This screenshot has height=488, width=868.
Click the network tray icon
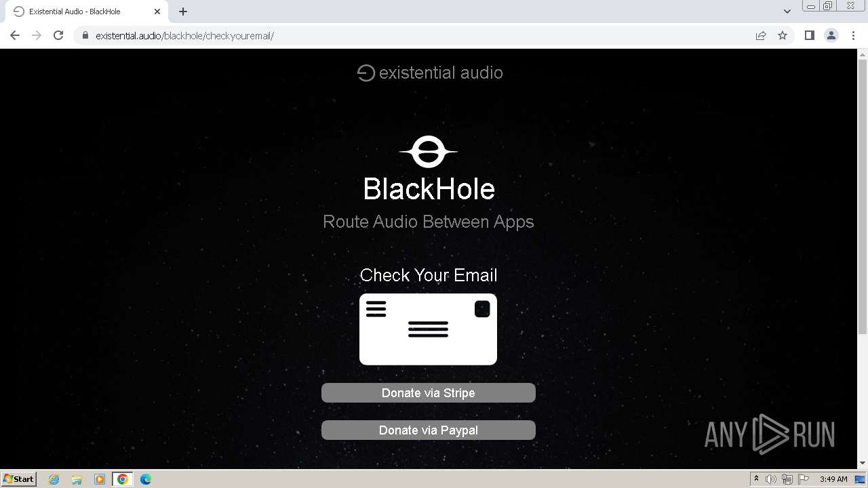point(787,479)
